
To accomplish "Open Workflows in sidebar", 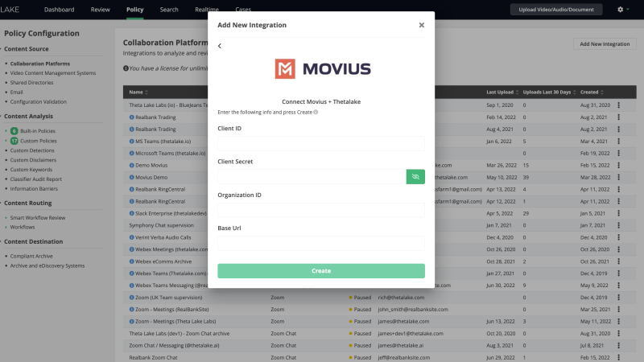I will 23,227.
